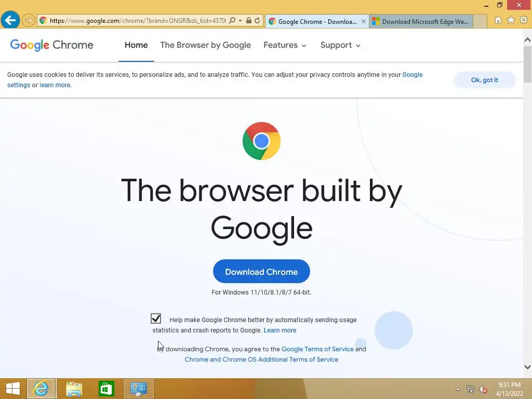This screenshot has width=532, height=399.
Task: Click the browser Back arrow button
Action: (10, 20)
